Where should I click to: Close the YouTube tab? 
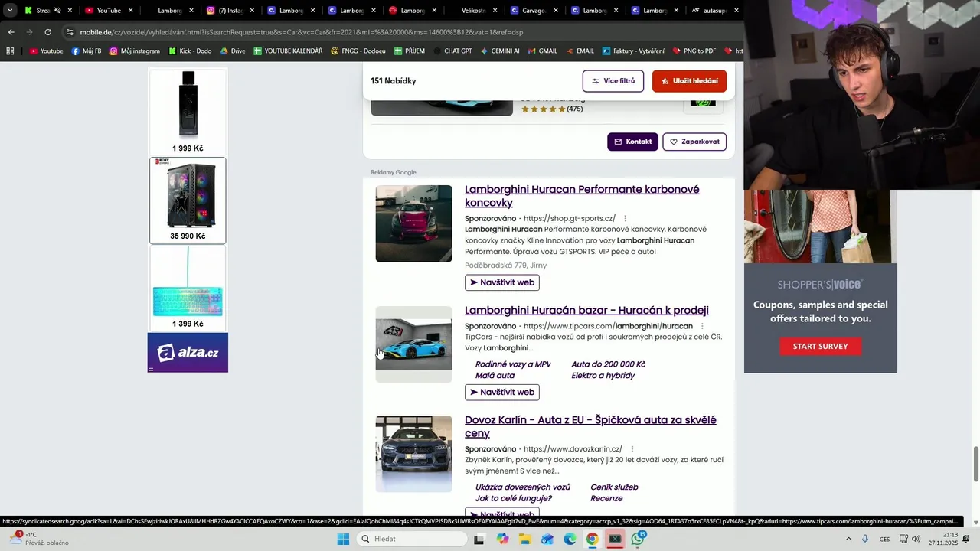point(130,11)
